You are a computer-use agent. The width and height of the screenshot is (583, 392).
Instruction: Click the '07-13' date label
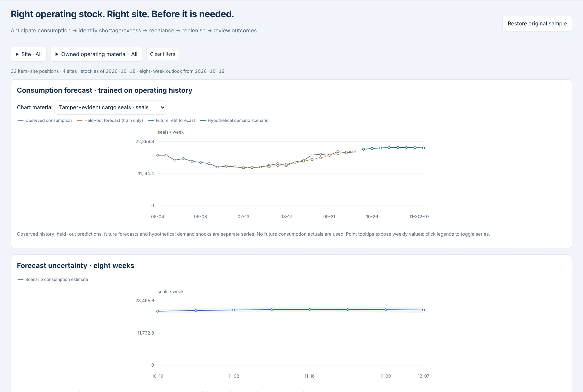coord(243,217)
